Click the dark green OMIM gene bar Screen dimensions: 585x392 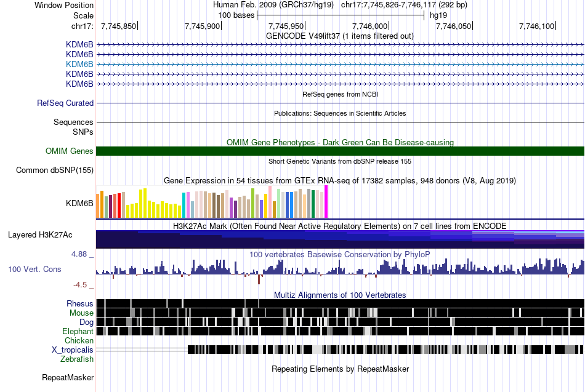coord(341,151)
